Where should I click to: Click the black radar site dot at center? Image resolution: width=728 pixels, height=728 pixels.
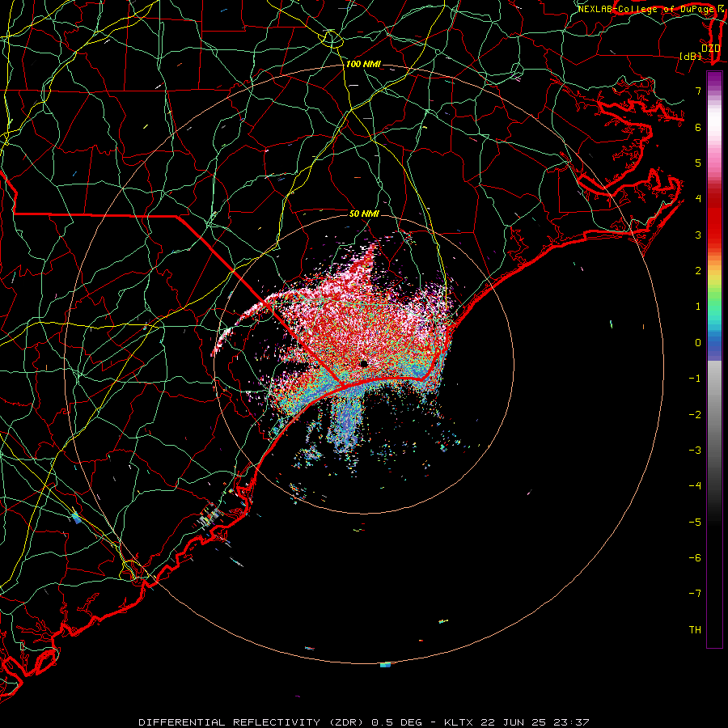coord(364,364)
